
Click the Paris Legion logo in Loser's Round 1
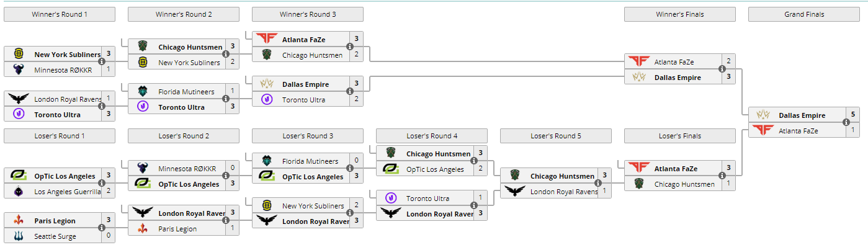(19, 221)
